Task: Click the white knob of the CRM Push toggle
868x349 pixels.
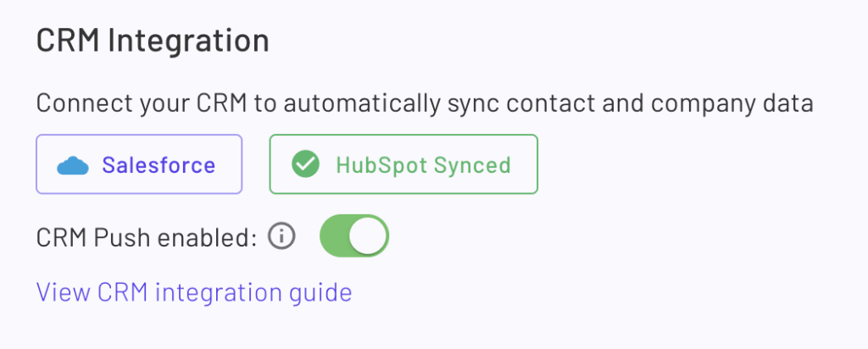Action: [x=368, y=236]
